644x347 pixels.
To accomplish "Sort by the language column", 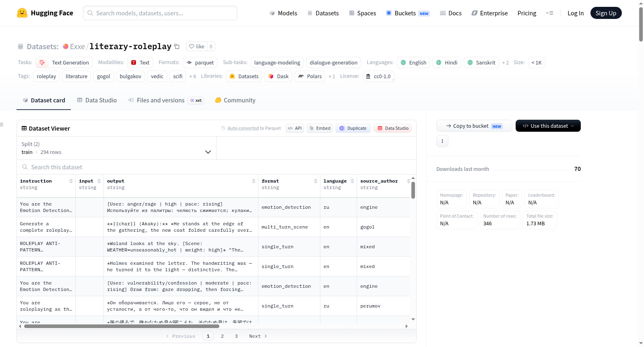I will coord(352,181).
